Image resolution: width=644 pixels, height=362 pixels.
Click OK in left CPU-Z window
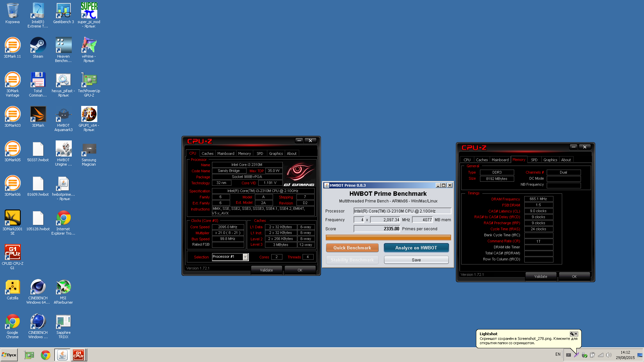[x=300, y=270]
